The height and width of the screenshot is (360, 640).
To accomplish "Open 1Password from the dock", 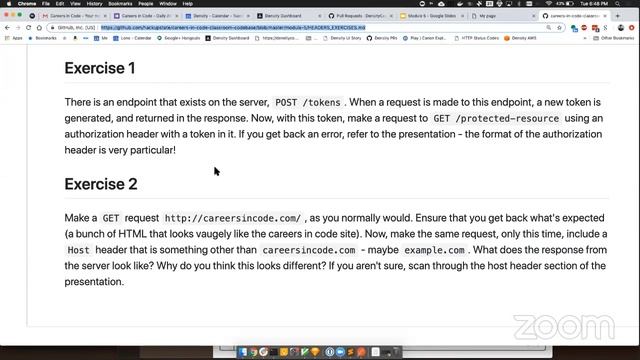I will coord(330,352).
